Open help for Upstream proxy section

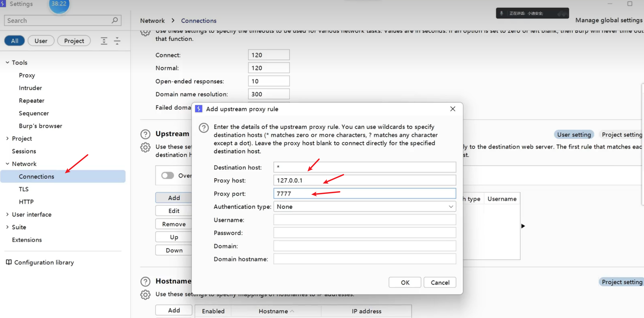tap(145, 134)
